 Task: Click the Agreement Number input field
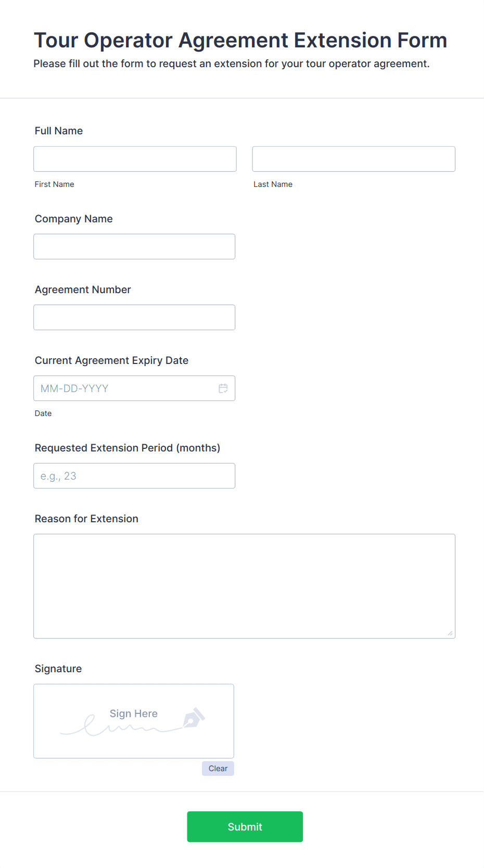point(134,317)
